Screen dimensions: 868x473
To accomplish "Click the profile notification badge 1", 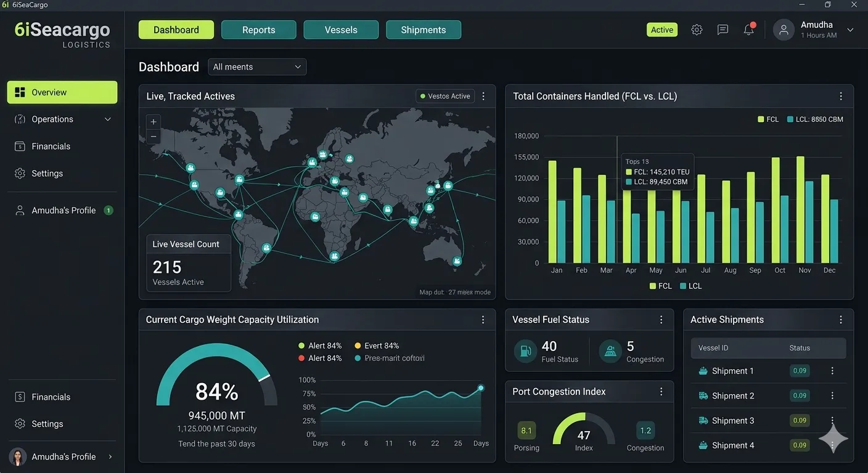I will 108,211.
